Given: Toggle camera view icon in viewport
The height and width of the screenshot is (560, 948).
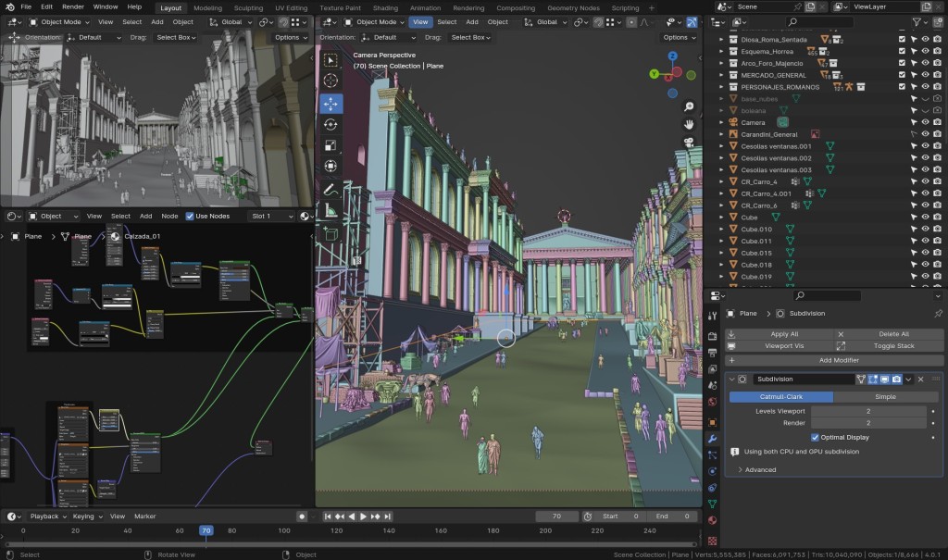Looking at the screenshot, I should point(689,143).
